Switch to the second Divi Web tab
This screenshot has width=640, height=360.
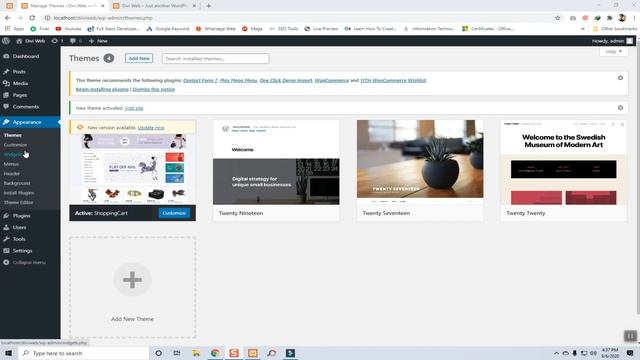pyautogui.click(x=155, y=6)
